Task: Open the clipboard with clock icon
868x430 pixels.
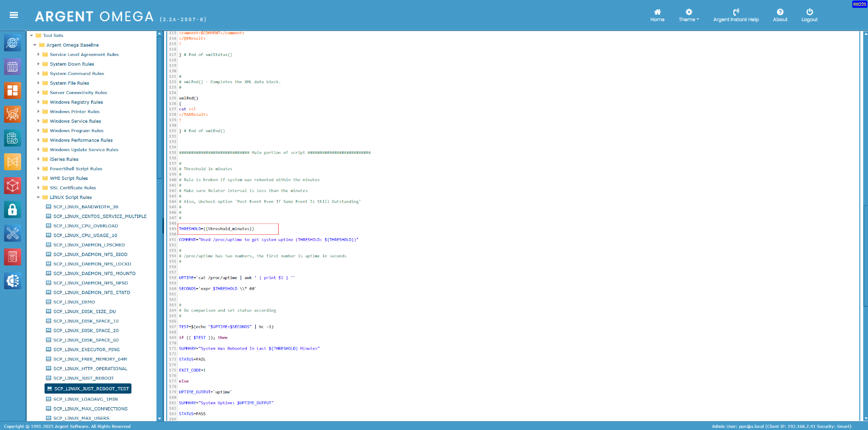Action: [x=12, y=138]
